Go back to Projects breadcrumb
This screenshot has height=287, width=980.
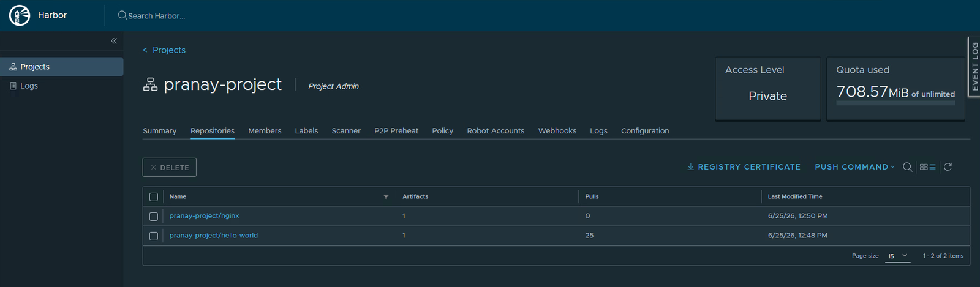169,50
